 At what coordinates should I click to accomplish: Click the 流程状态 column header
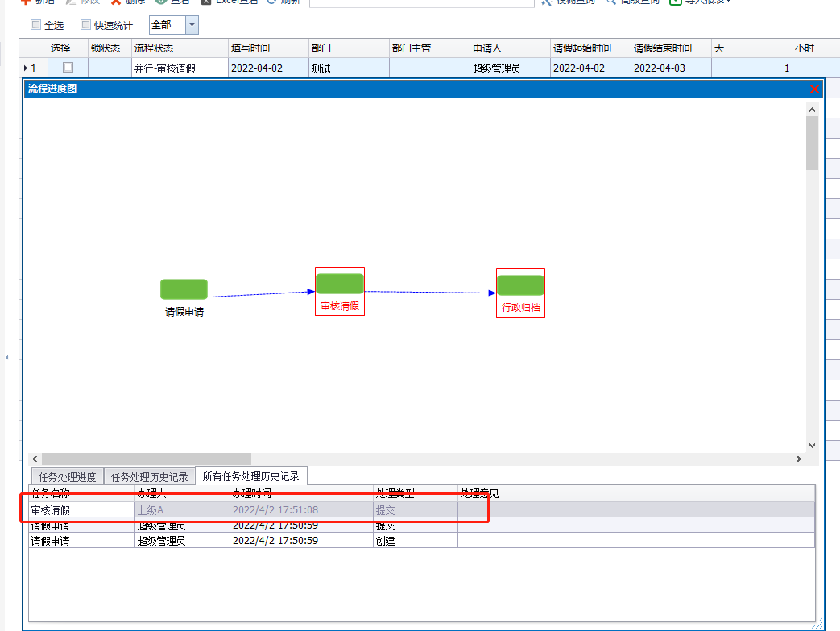point(178,48)
